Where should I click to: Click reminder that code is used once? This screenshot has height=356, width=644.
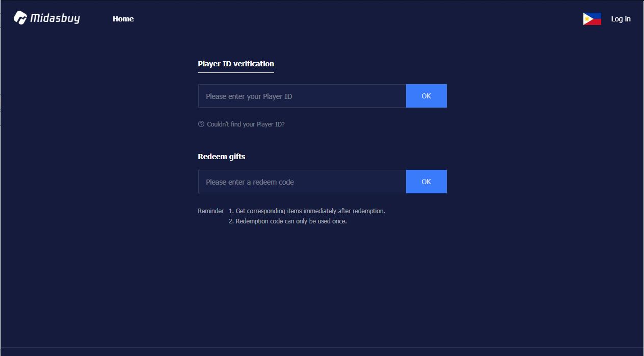click(287, 221)
